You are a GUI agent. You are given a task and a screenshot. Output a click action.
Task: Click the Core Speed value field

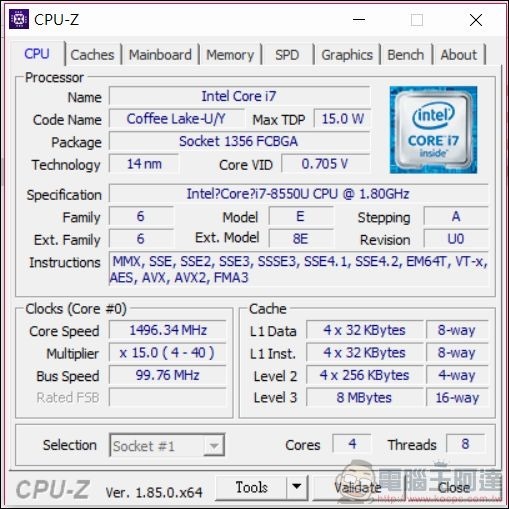pos(168,330)
